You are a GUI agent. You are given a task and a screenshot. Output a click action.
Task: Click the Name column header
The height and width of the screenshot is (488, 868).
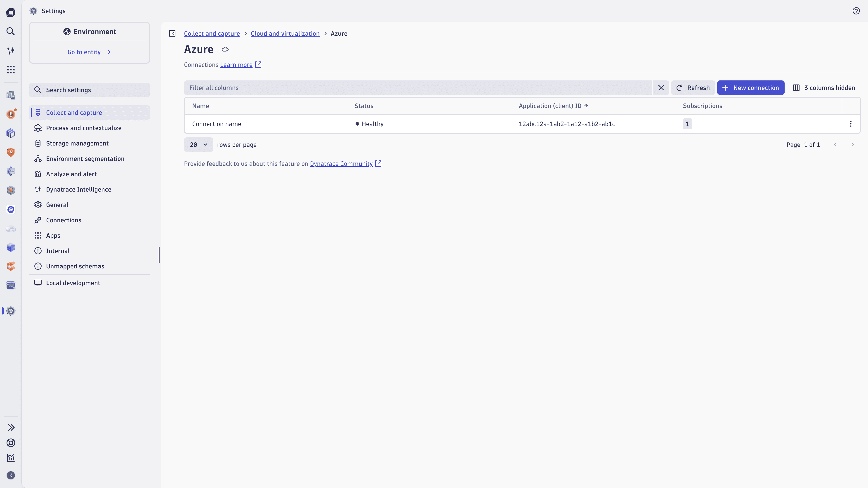point(200,106)
